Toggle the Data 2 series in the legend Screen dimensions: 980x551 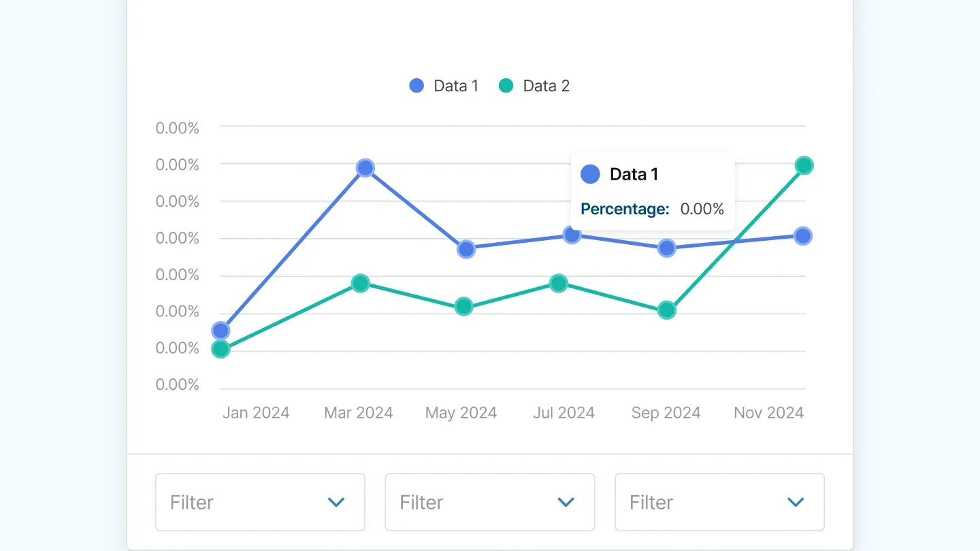pyautogui.click(x=534, y=86)
